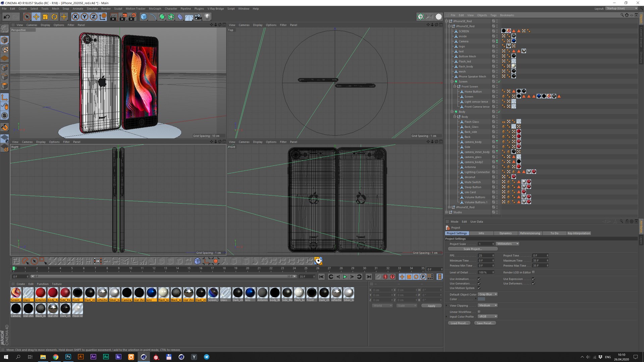Click the Load Preset button
Viewport: 644px width, 362px height.
pos(459,323)
